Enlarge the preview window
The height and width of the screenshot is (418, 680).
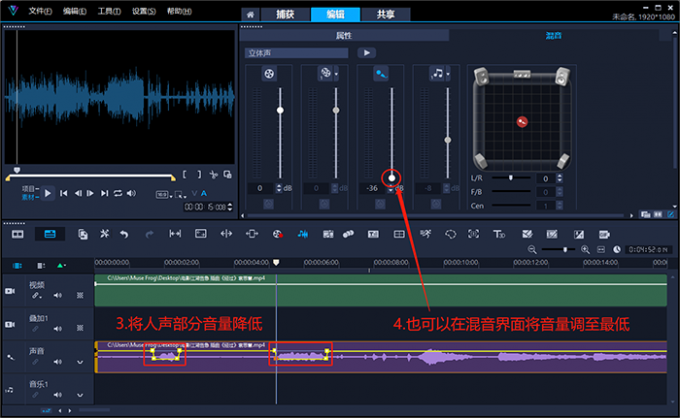[x=228, y=174]
